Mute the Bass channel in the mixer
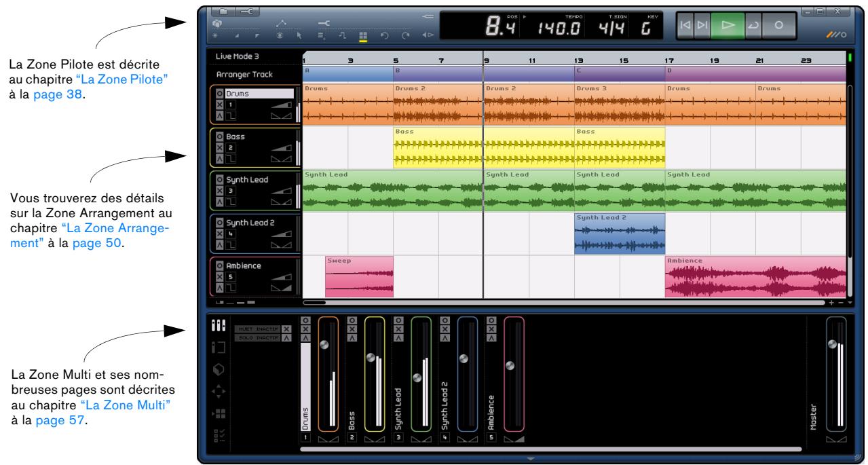This screenshot has height=465, width=868. 352,328
